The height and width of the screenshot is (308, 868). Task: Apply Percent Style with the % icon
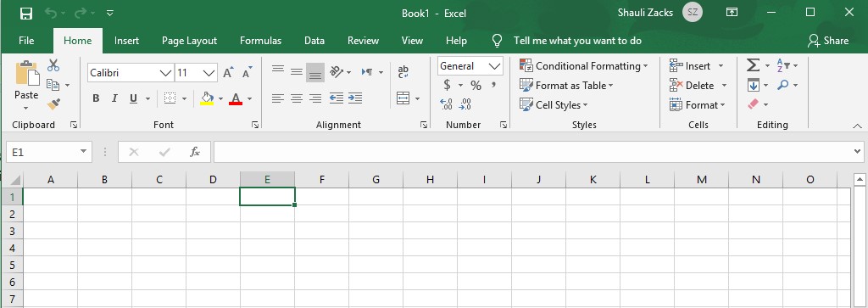[476, 86]
